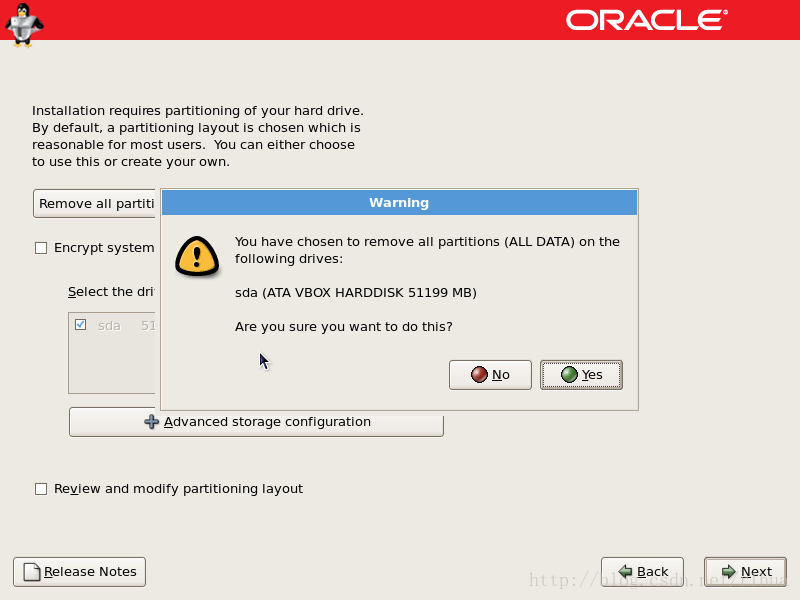Click 'Are you sure you want to do this?'

[x=343, y=327]
